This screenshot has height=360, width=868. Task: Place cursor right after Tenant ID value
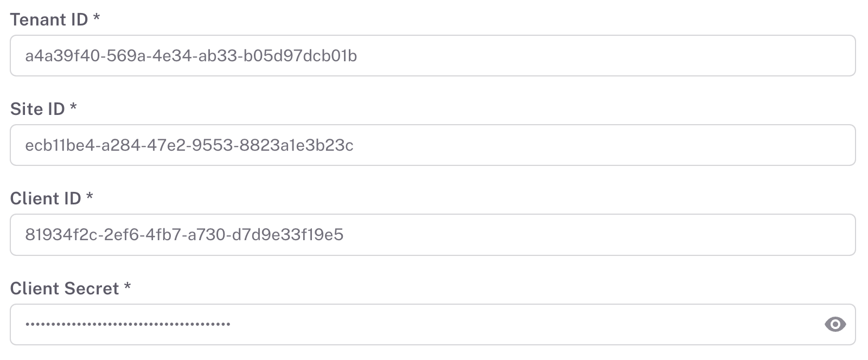click(x=358, y=56)
